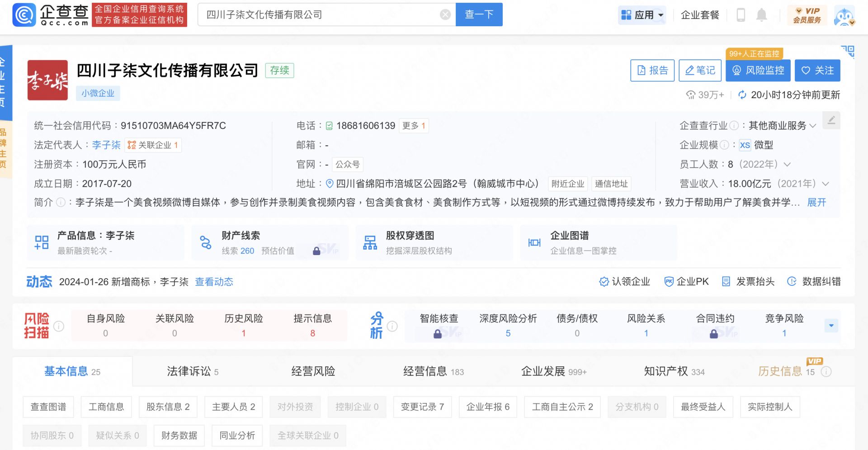Click the 公众号 tag

click(348, 164)
